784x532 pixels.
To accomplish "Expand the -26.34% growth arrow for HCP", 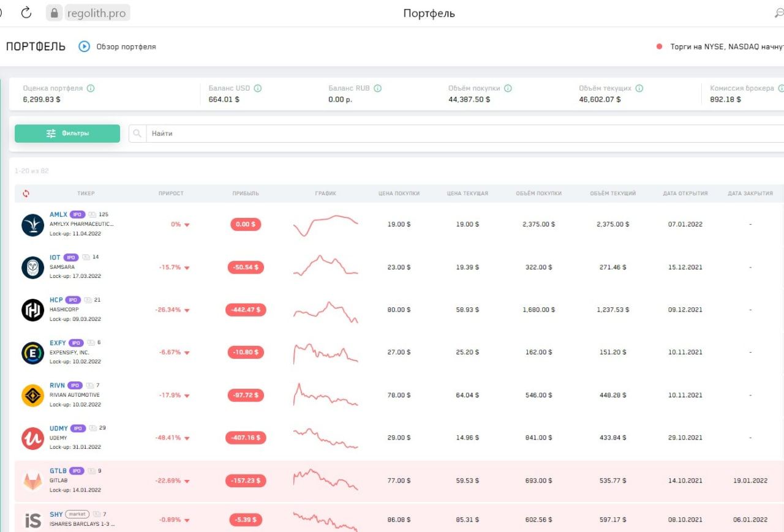I will pos(187,310).
